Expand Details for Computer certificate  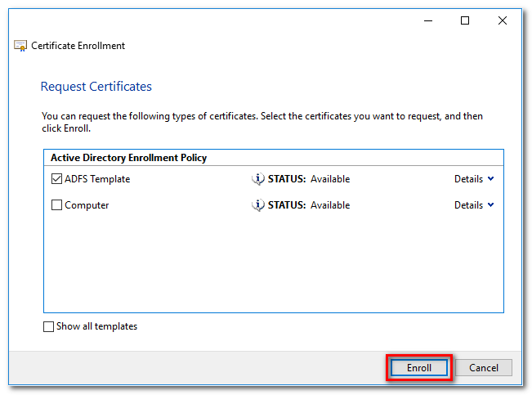pyautogui.click(x=474, y=204)
